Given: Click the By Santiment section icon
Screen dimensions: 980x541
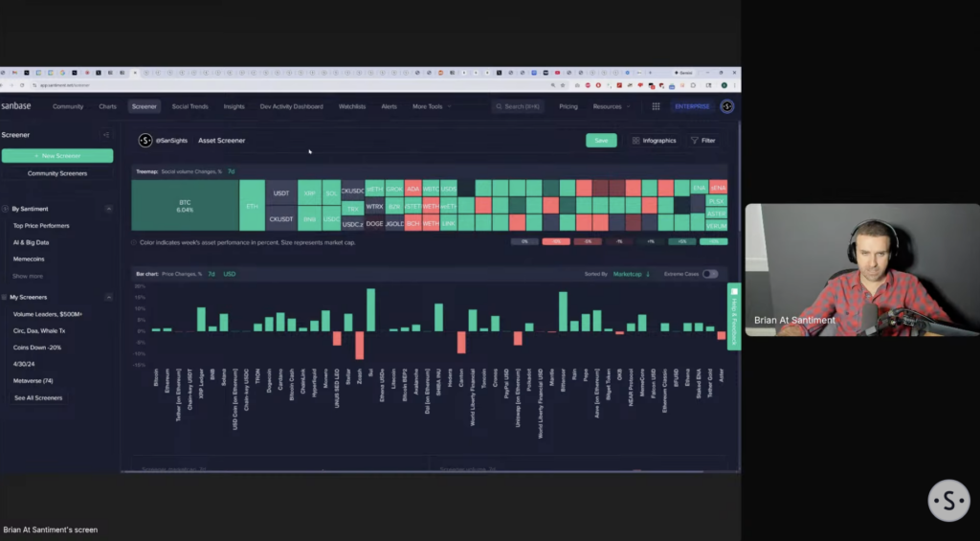Looking at the screenshot, I should point(6,209).
